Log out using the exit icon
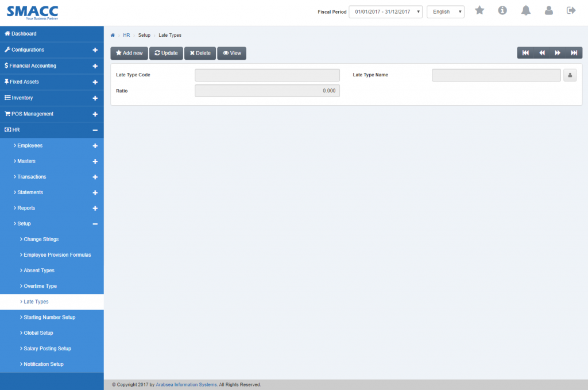This screenshot has height=390, width=588. point(570,10)
